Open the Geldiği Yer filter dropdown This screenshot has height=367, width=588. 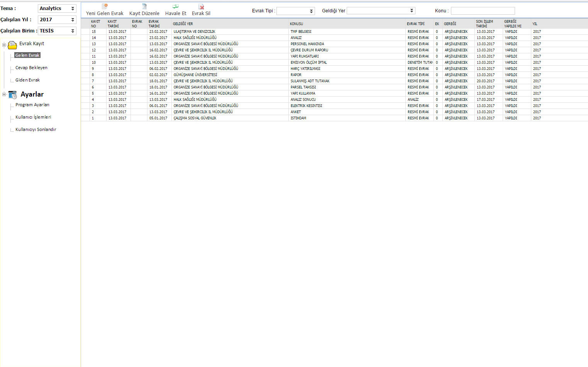381,11
